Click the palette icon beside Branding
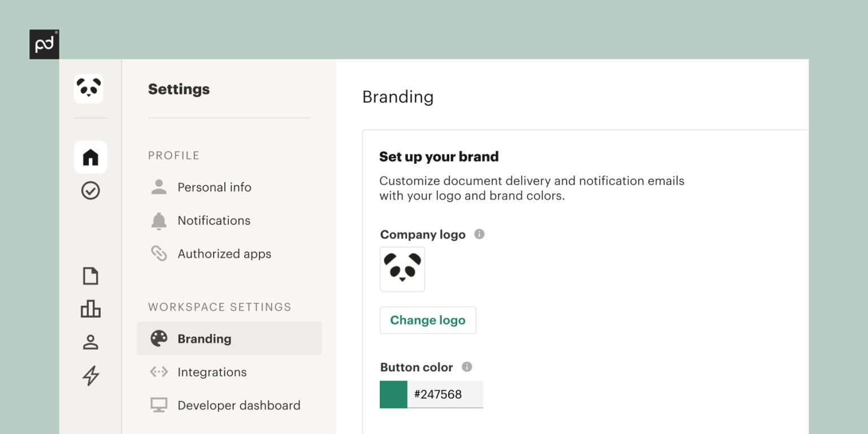Screen dimensions: 868x434 point(159,338)
